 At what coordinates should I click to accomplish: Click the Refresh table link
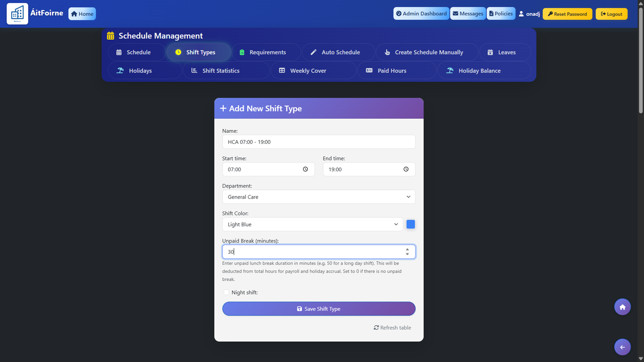pyautogui.click(x=392, y=328)
